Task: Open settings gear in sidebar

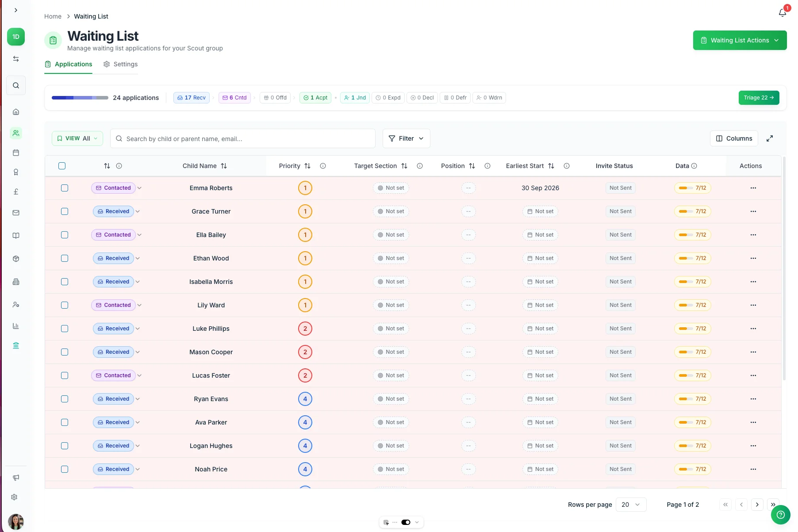Action: (15, 497)
